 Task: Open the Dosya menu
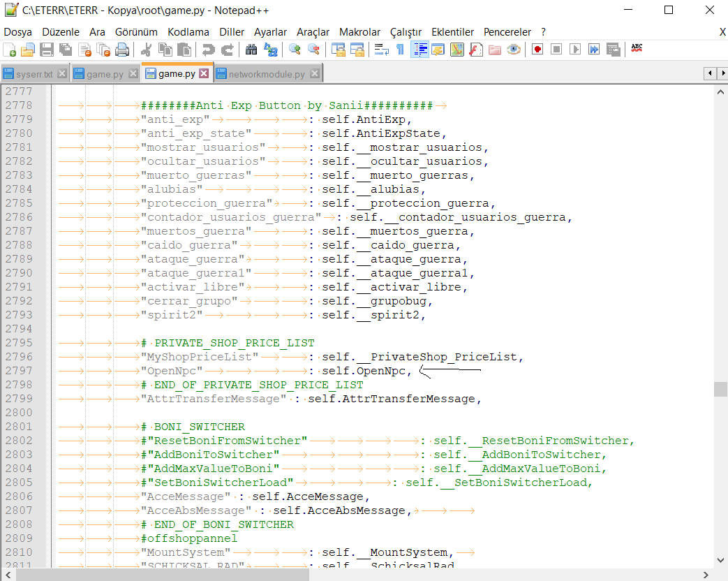coord(17,32)
